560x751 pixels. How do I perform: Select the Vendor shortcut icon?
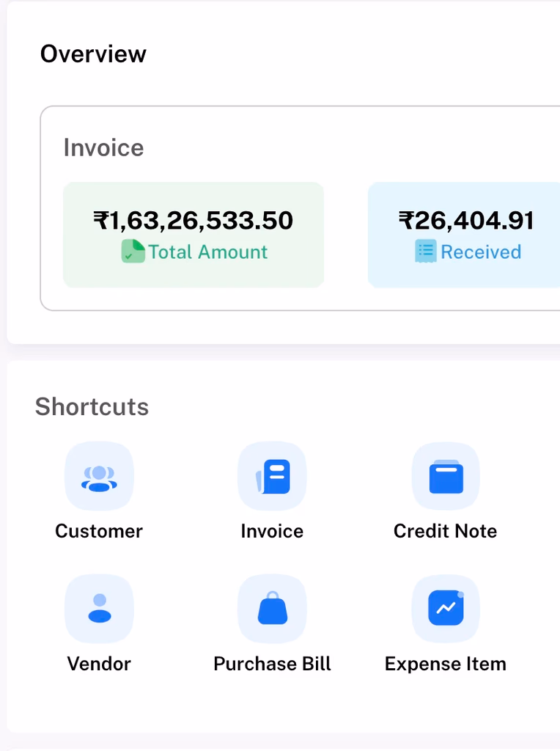(x=99, y=608)
